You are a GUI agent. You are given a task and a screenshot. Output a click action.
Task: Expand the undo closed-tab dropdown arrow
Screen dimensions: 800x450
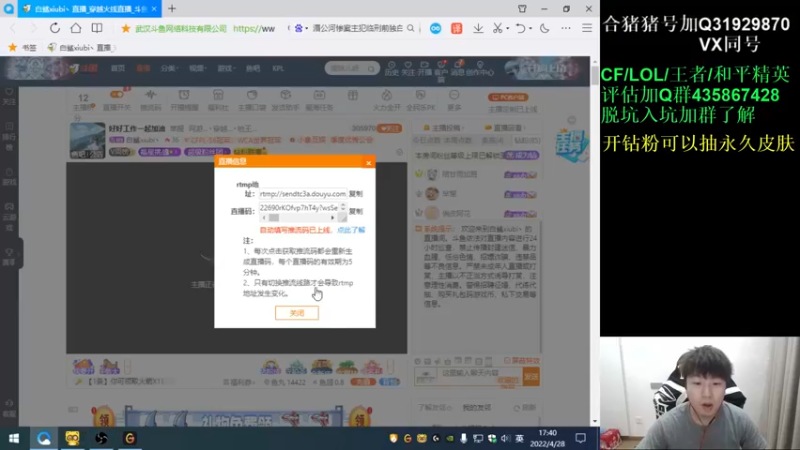coord(531,29)
